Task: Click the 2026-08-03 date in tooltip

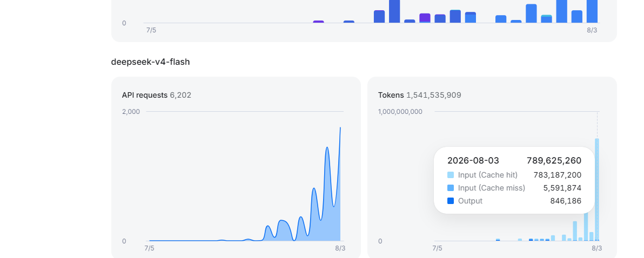Action: coord(473,160)
